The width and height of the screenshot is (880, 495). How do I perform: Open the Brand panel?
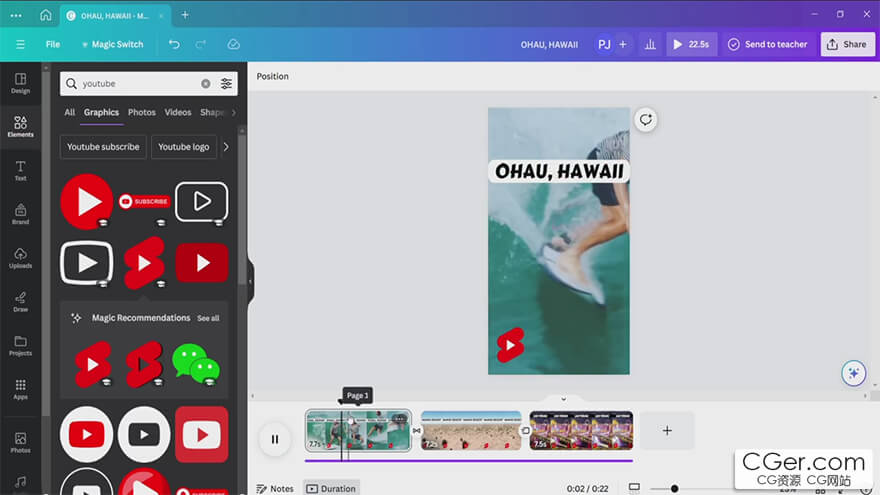click(x=20, y=214)
